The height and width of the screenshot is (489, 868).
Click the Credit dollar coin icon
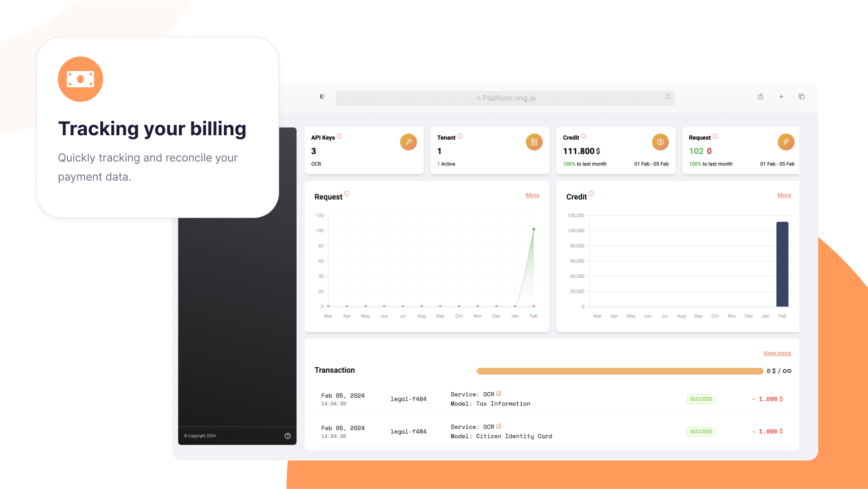[x=660, y=142]
